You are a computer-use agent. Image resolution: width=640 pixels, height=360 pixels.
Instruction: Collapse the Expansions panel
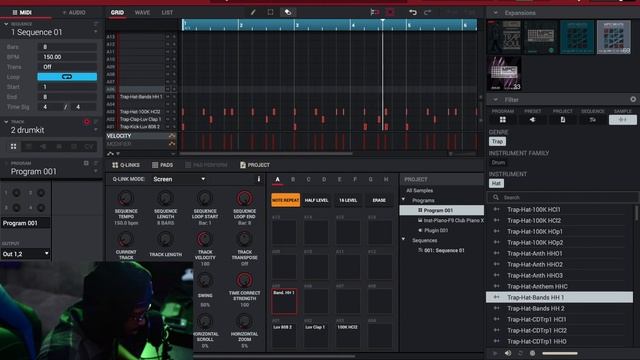pos(496,13)
